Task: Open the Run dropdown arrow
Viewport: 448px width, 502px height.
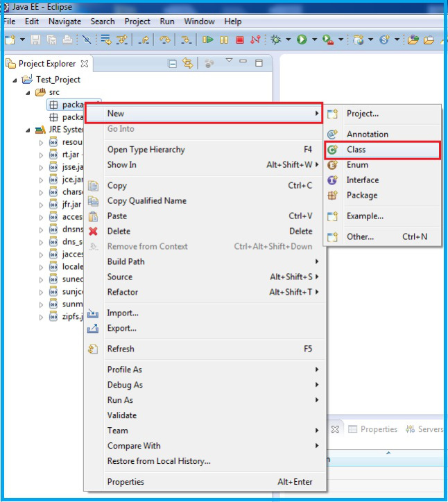Action: 314,40
